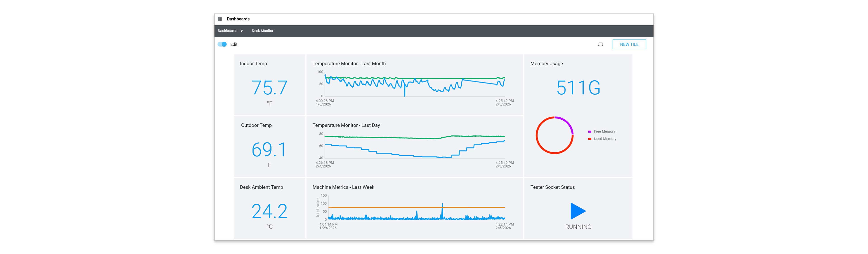Viewport: 868px width, 254px height.
Task: Click the Used Memory legend label
Action: point(605,139)
